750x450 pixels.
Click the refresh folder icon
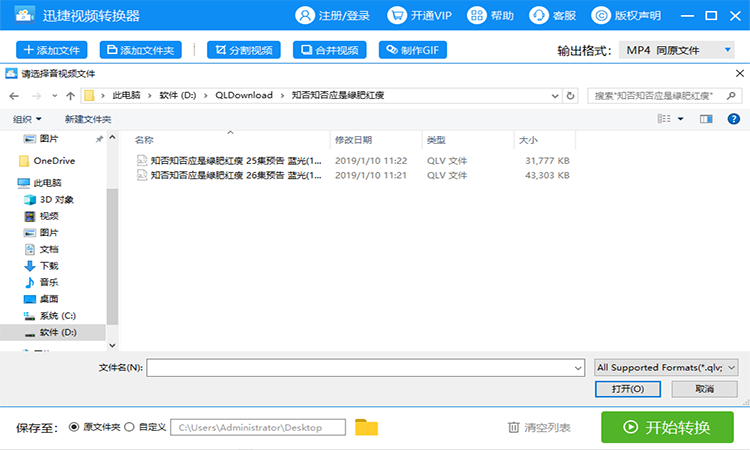point(570,96)
